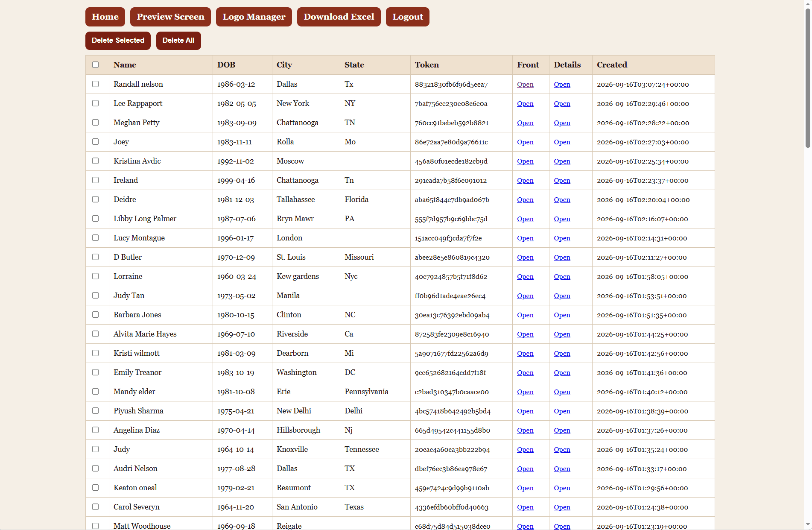The width and height of the screenshot is (812, 530).
Task: Download the Excel export
Action: (339, 17)
